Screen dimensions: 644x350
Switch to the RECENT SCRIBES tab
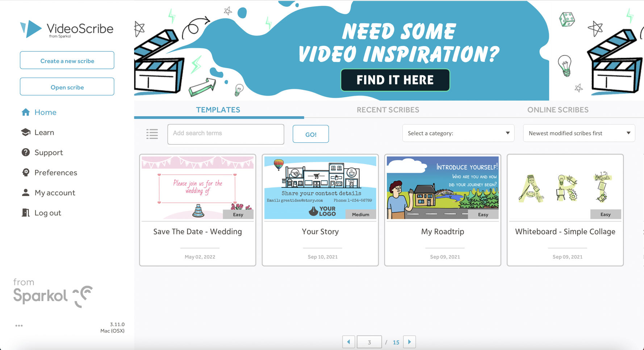(x=388, y=109)
